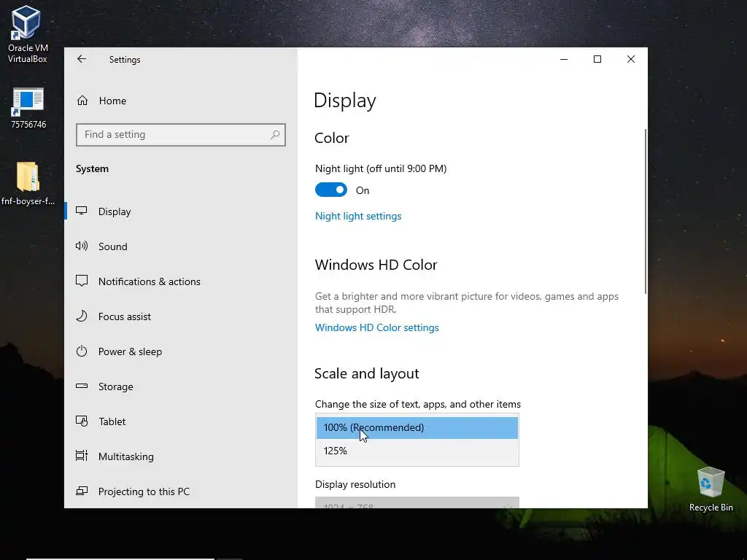Image resolution: width=747 pixels, height=560 pixels.
Task: Click the Sound speaker icon
Action: tap(82, 246)
